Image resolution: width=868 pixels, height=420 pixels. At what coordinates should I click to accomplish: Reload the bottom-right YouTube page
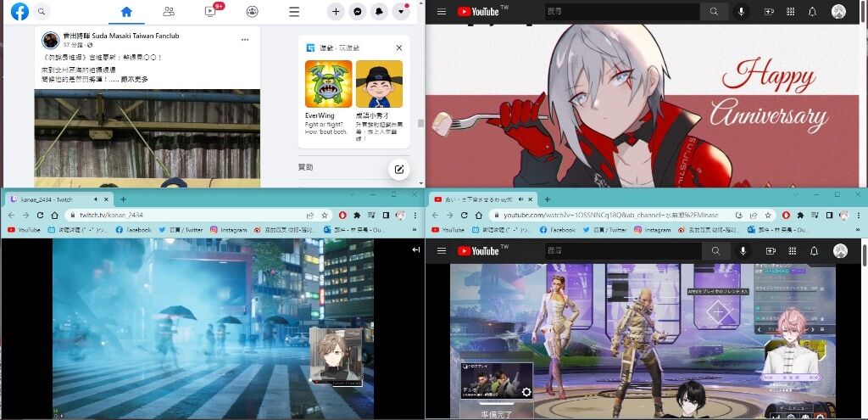pyautogui.click(x=464, y=215)
